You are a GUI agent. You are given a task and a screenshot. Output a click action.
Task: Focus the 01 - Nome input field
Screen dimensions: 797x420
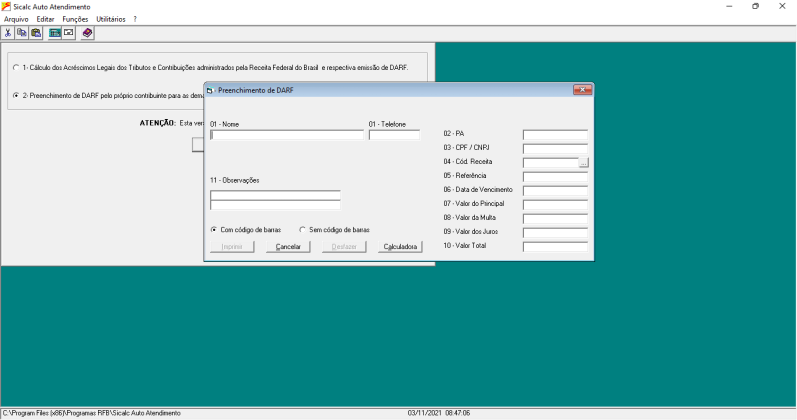click(287, 135)
